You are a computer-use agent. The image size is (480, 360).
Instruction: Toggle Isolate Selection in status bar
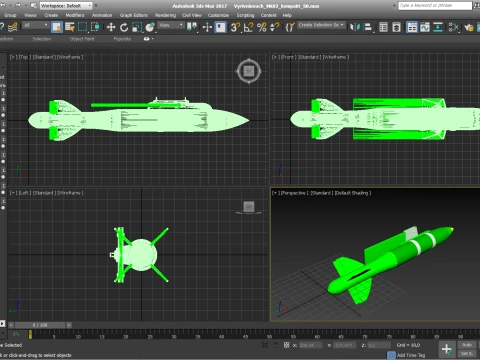pyautogui.click(x=264, y=345)
